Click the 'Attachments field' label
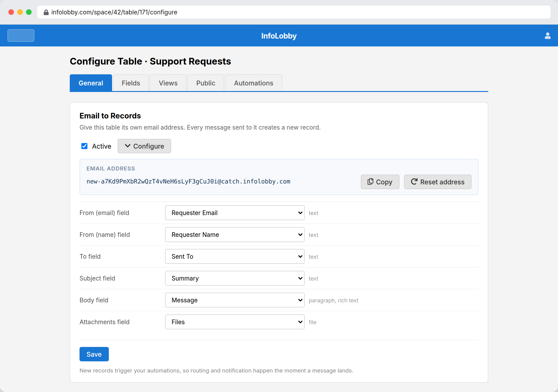This screenshot has width=558, height=392. pos(104,322)
